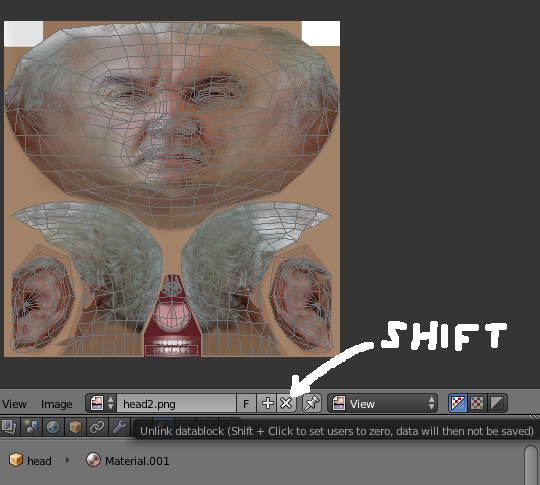Open the Modifiers wrench tab
This screenshot has height=485, width=540.
click(119, 427)
